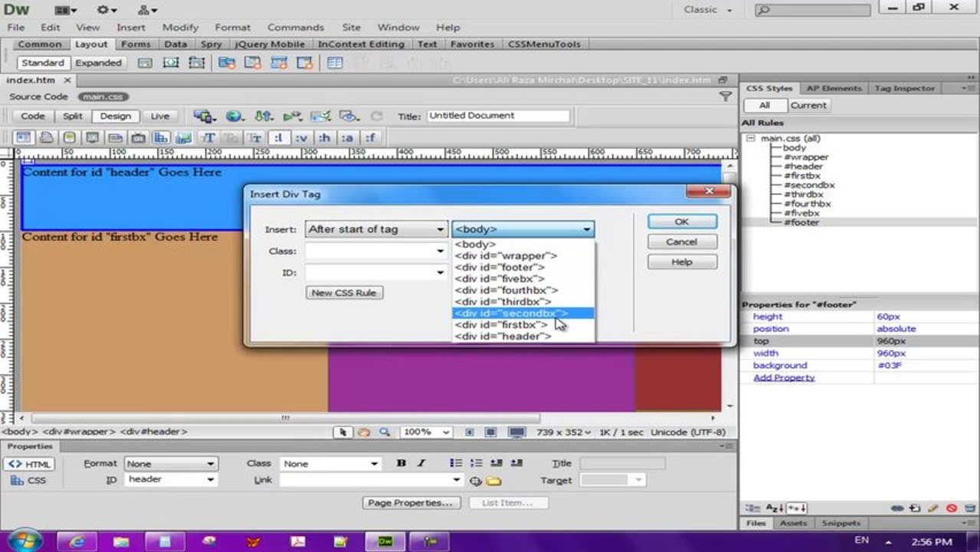Click Delete CSS Rule trash icon
The width and height of the screenshot is (980, 552).
[x=970, y=508]
